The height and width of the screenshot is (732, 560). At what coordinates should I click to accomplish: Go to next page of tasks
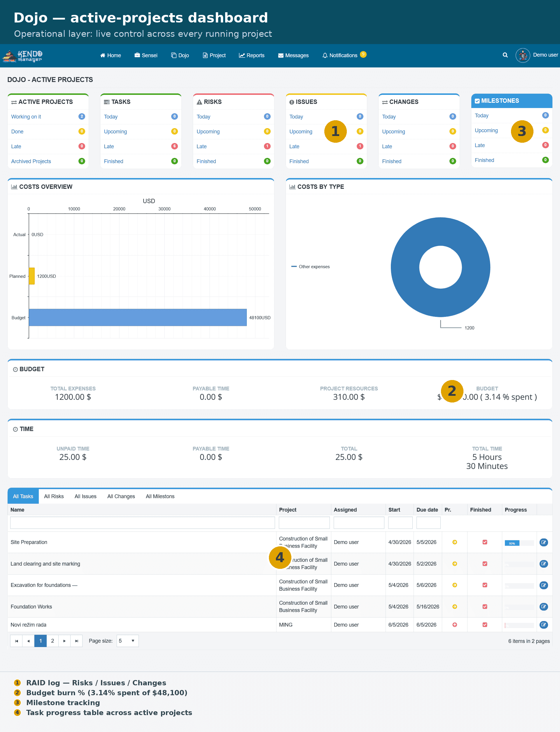[64, 641]
